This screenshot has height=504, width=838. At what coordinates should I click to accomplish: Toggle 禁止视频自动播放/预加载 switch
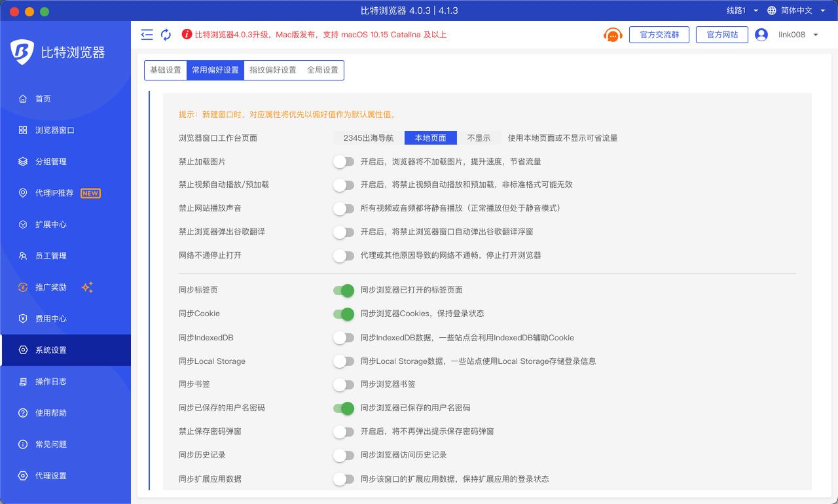(344, 185)
